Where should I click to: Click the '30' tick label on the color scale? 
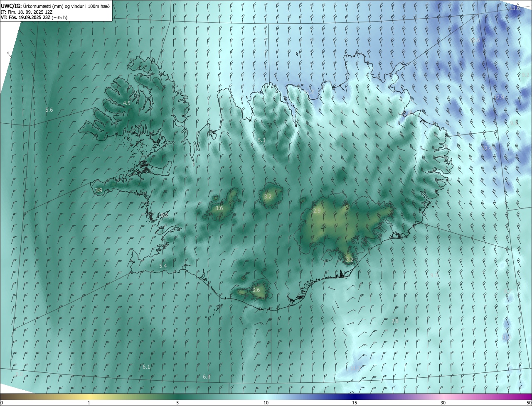click(443, 403)
